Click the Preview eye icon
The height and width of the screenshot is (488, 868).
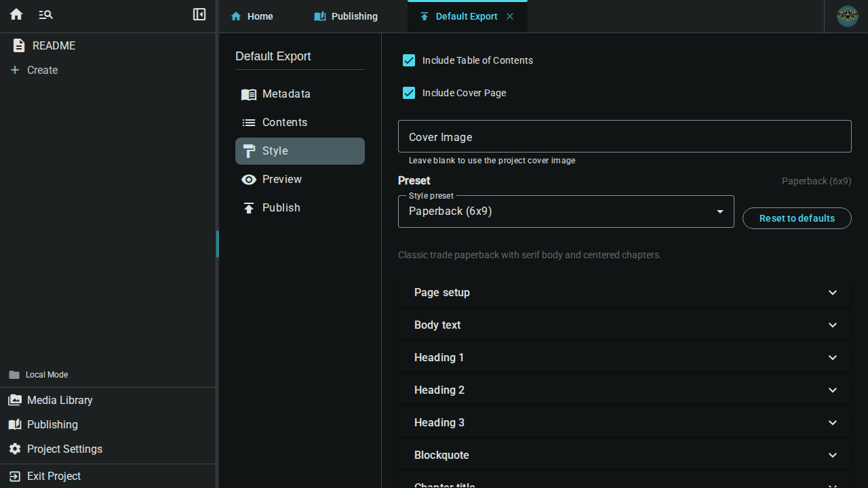(249, 180)
